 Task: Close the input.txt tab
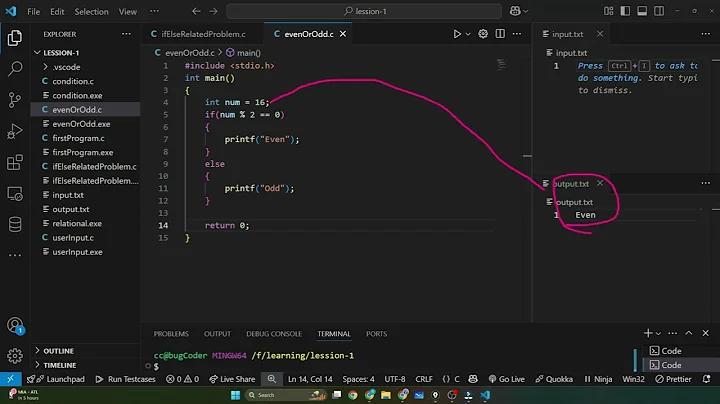(600, 34)
